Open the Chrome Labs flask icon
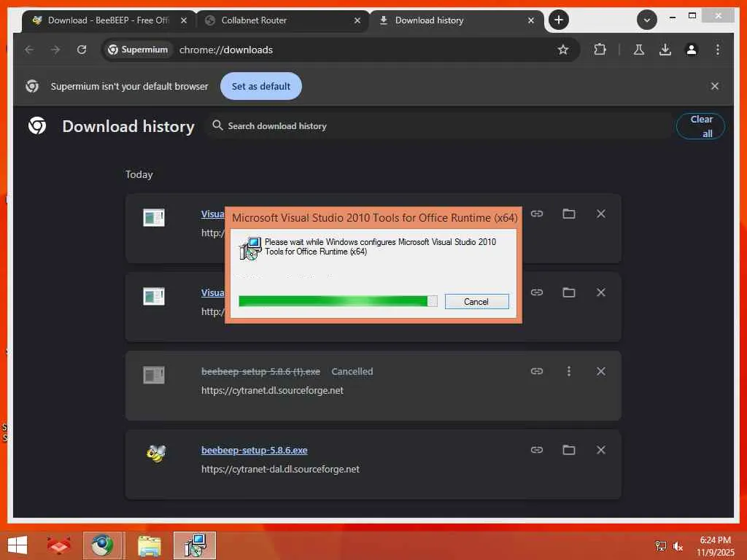 (x=639, y=50)
